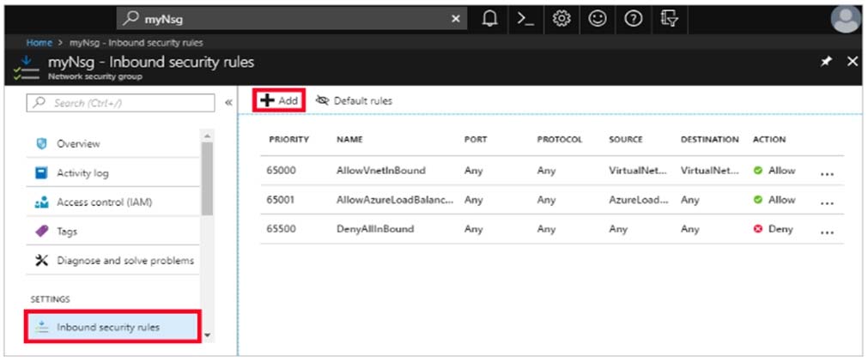Click the top search box containing myNsg
This screenshot has height=362, width=868.
coord(292,19)
